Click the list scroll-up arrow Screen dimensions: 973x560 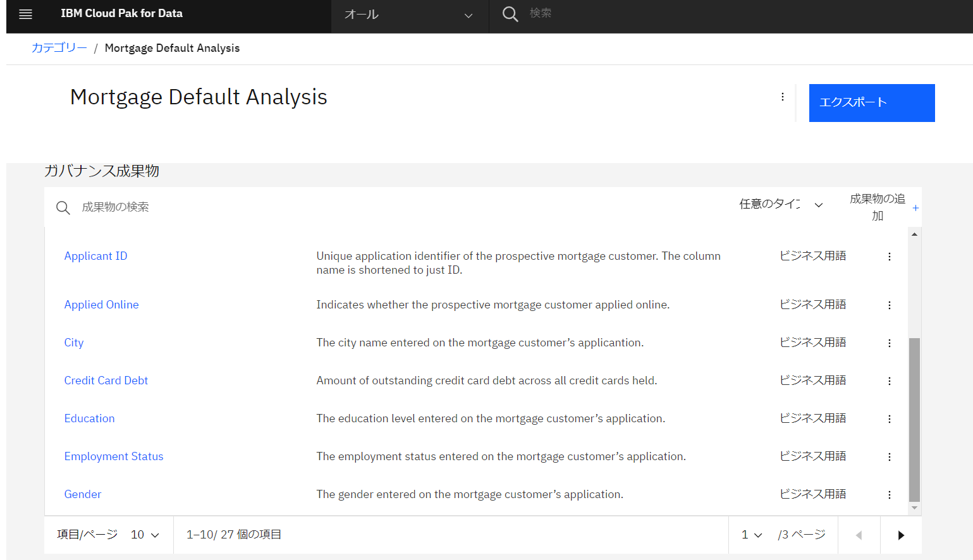914,234
